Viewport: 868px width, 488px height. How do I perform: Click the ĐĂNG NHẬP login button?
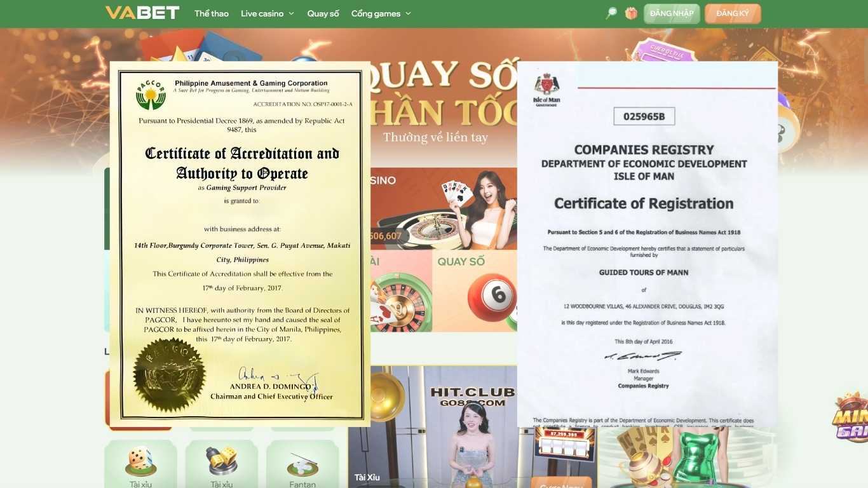(x=672, y=13)
